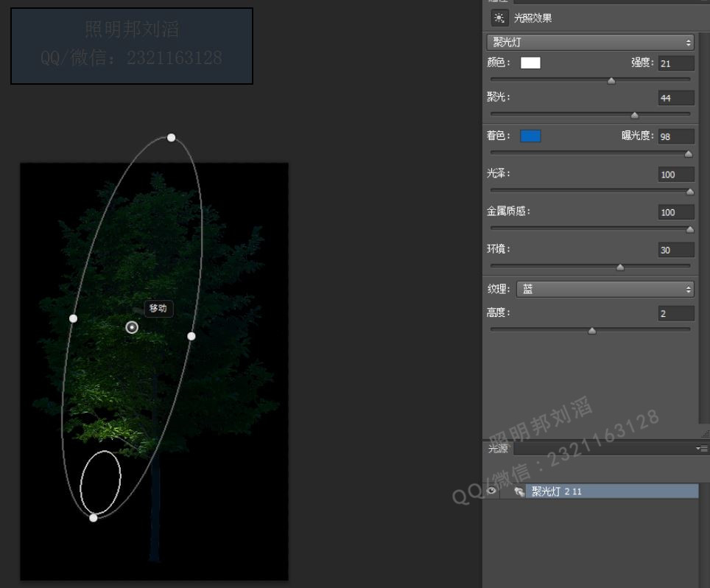Open the blue 着色 colorize swatch
This screenshot has height=588, width=710.
[x=530, y=136]
